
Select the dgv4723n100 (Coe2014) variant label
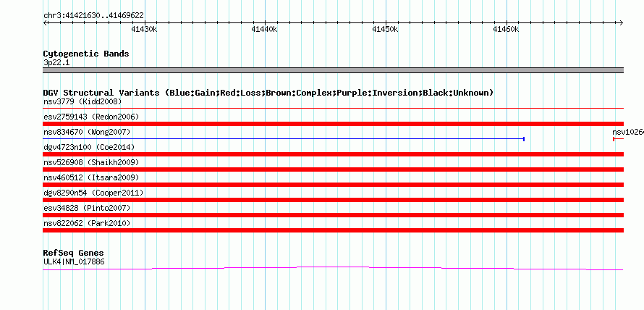(x=89, y=147)
